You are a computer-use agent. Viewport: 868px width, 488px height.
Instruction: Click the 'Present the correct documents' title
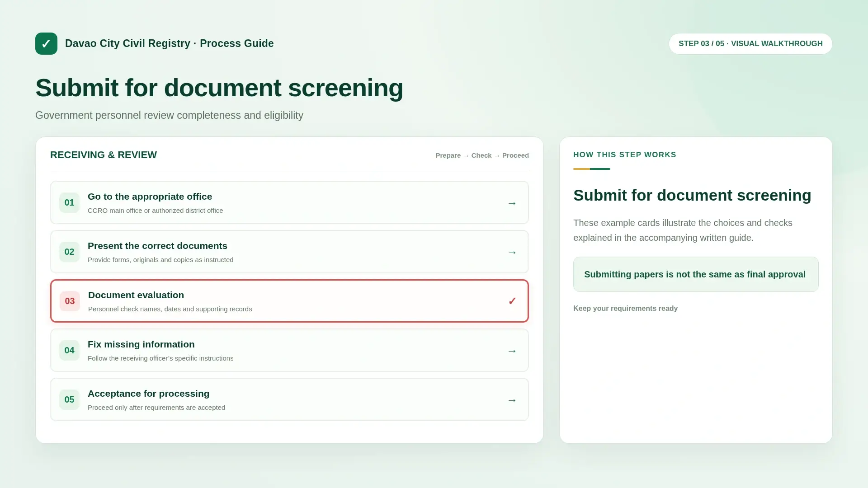[157, 246]
